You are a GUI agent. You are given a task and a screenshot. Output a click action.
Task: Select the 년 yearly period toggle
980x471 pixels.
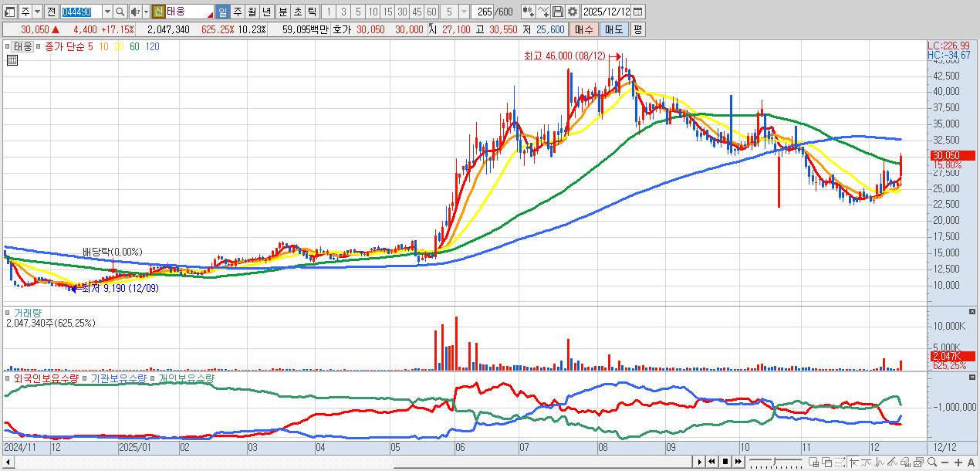coord(266,12)
